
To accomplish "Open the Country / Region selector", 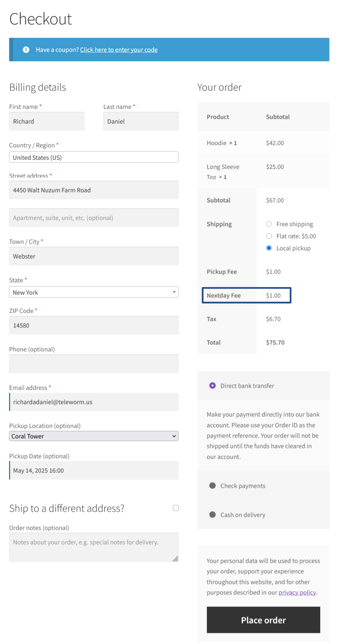I will (93, 157).
